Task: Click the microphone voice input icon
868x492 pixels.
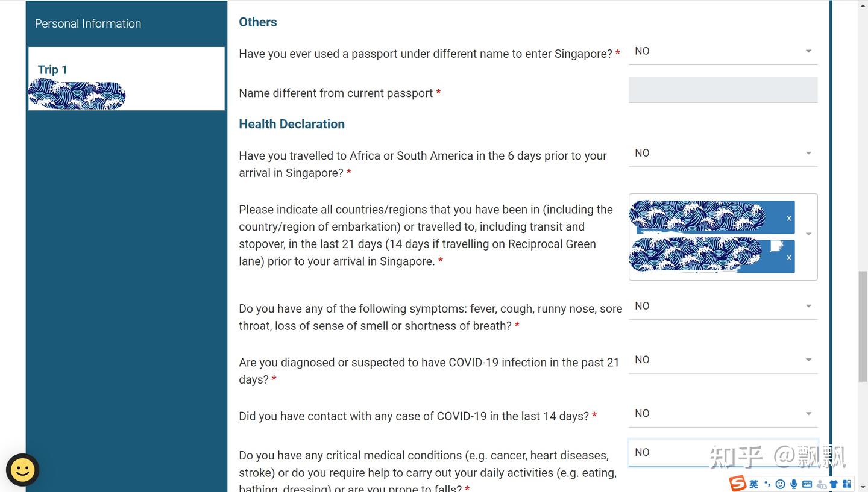Action: click(x=794, y=484)
